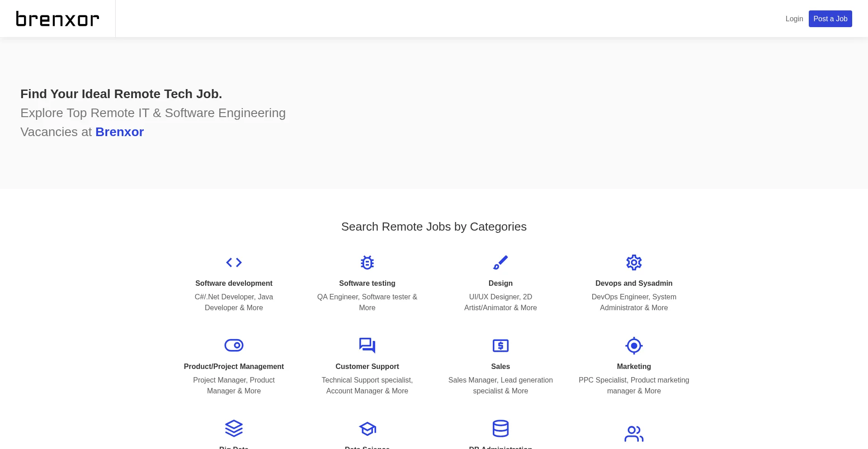
Task: Follow the blue Brenxor link in headline
Action: point(119,132)
